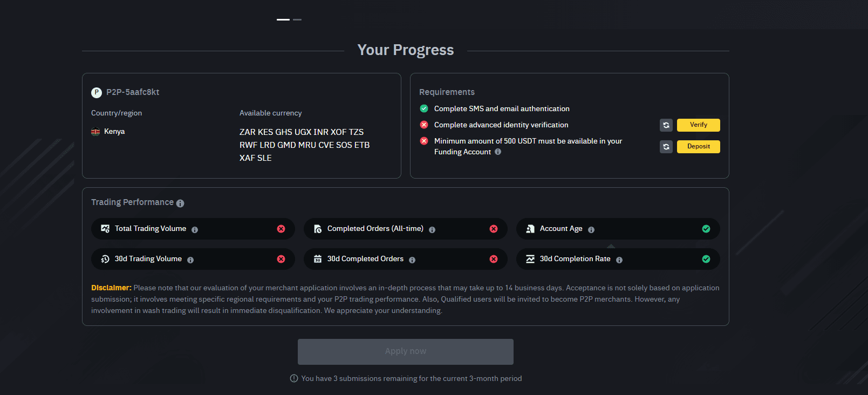868x395 pixels.
Task: Click the submissions remaining notice icon
Action: coord(294,378)
